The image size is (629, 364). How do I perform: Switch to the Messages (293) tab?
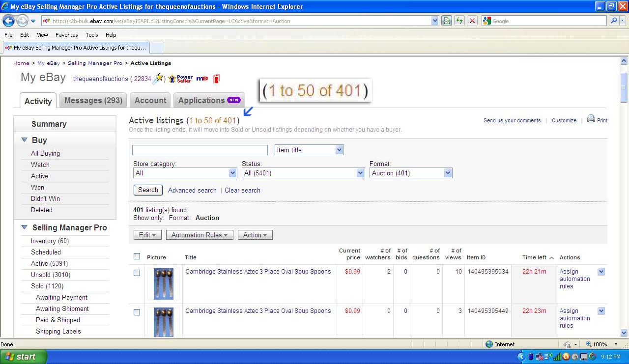coord(93,100)
